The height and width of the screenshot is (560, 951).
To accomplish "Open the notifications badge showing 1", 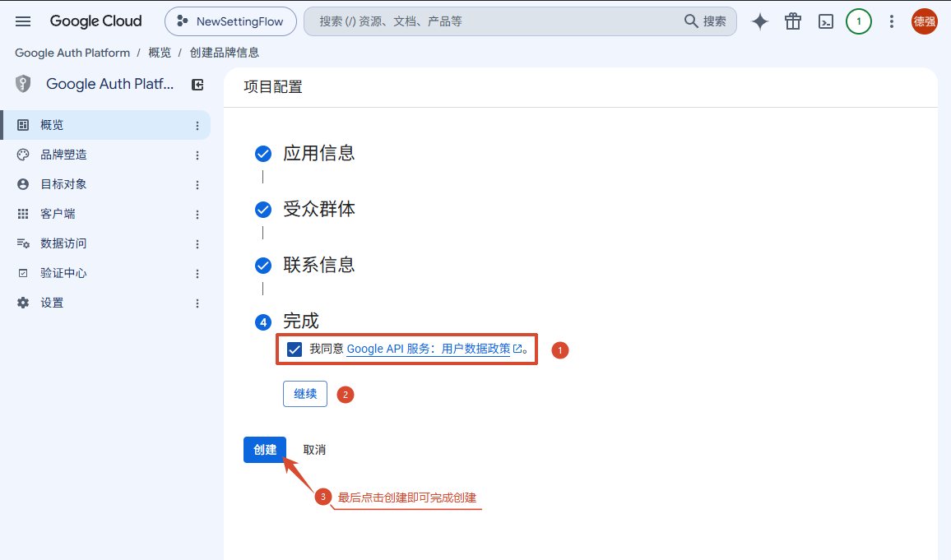I will 859,21.
